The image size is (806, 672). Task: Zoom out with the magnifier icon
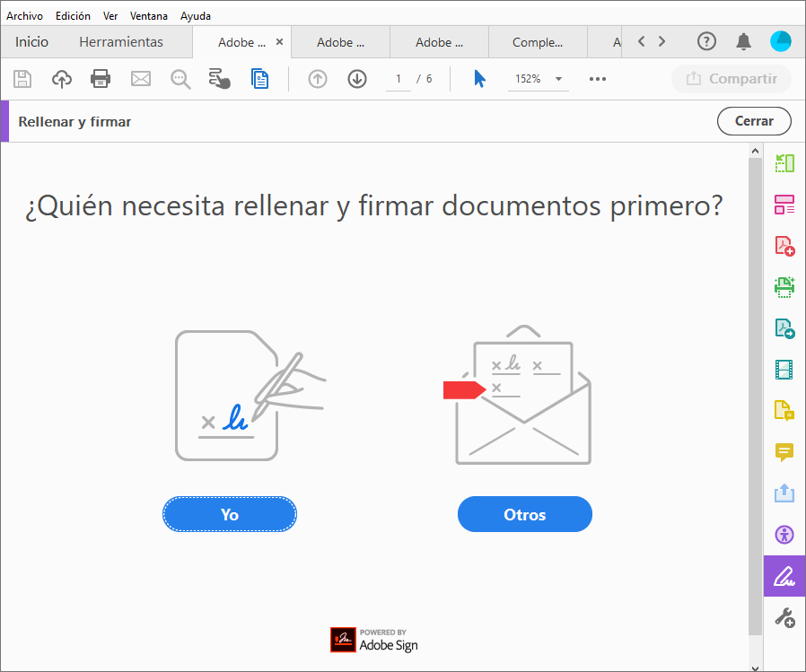pos(180,79)
